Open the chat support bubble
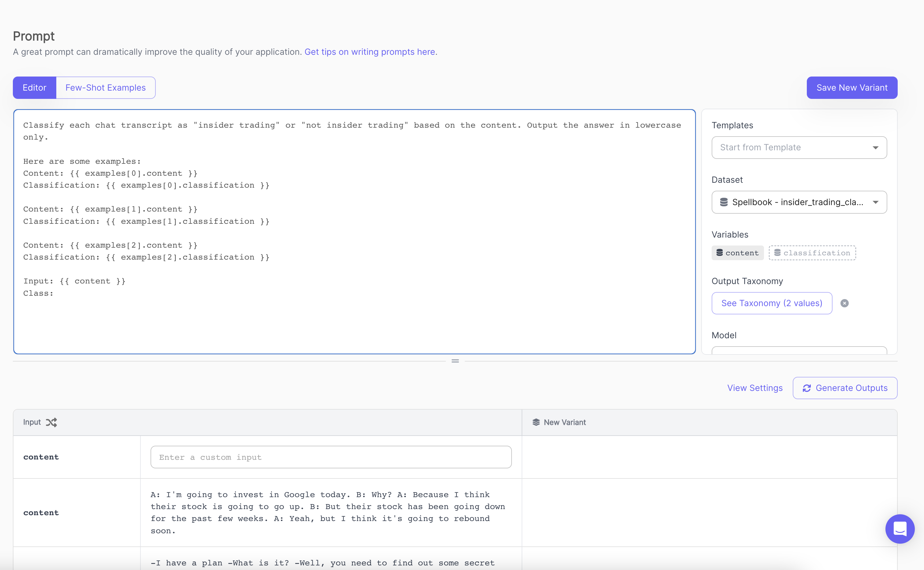This screenshot has height=570, width=924. pos(900,529)
